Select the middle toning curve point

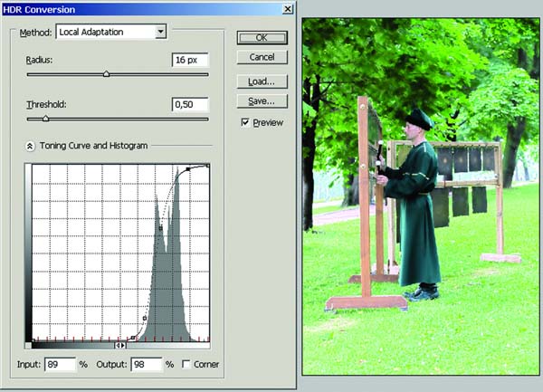159,228
